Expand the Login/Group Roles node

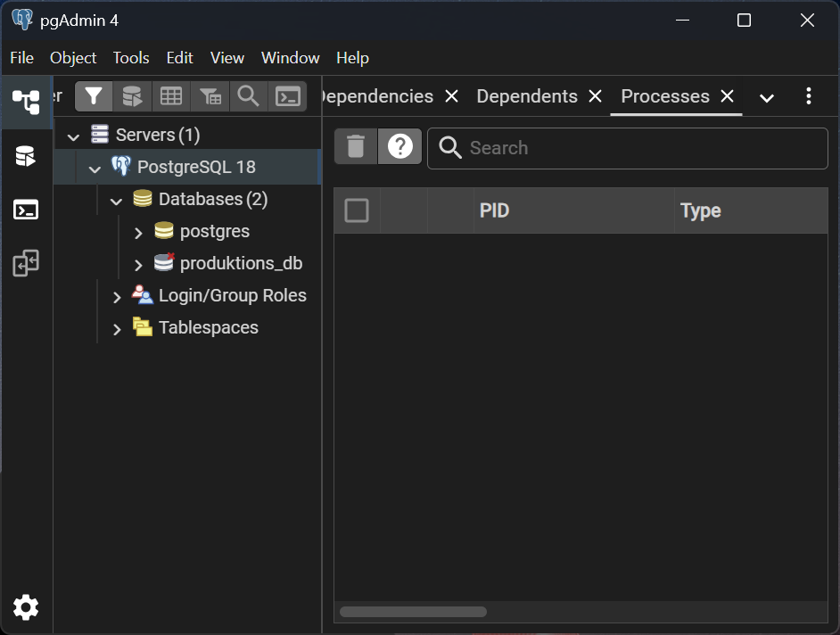click(x=117, y=296)
